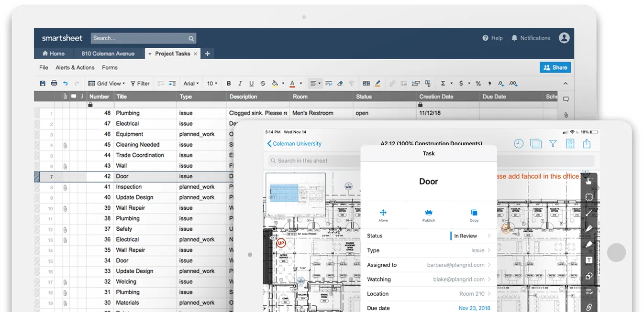Viewport: 644px width, 312px height.
Task: Open the File menu
Action: pos(44,67)
